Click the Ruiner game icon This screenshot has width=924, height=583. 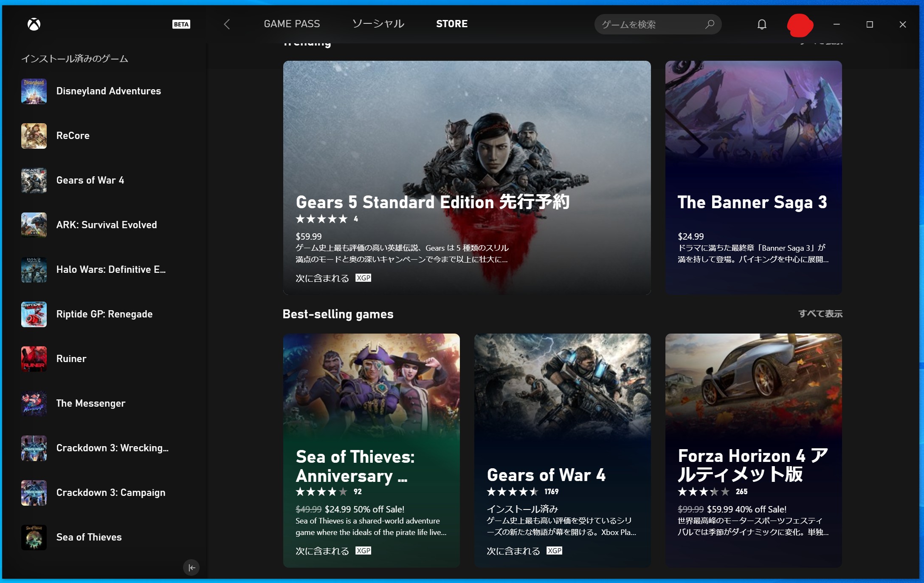[34, 359]
